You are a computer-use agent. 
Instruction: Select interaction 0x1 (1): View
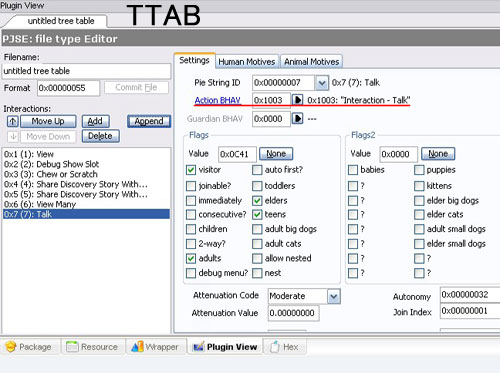[x=86, y=154]
